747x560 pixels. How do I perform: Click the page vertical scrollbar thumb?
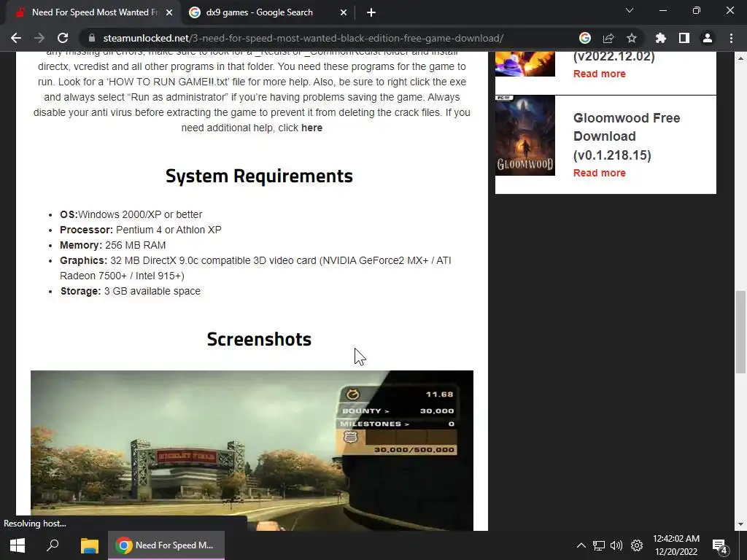[x=740, y=332]
